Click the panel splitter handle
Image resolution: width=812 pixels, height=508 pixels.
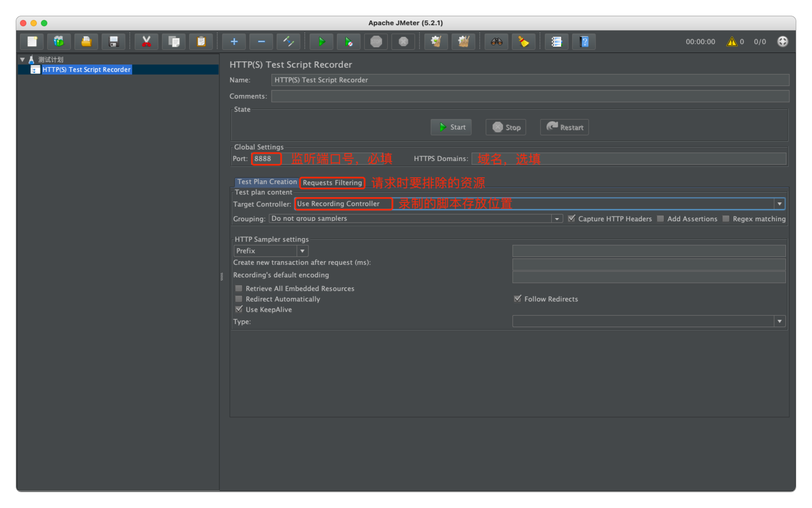[222, 276]
